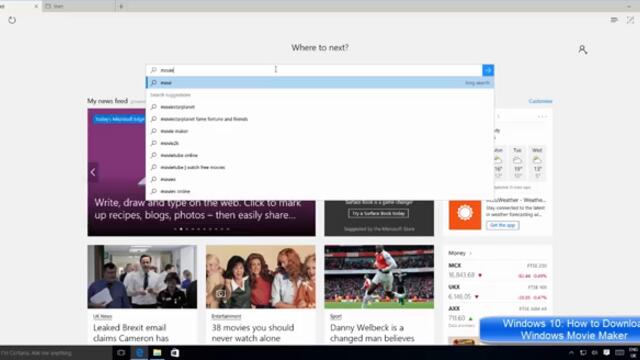Image resolution: width=640 pixels, height=360 pixels.
Task: Expand the Money section arrow
Action: tap(471, 253)
